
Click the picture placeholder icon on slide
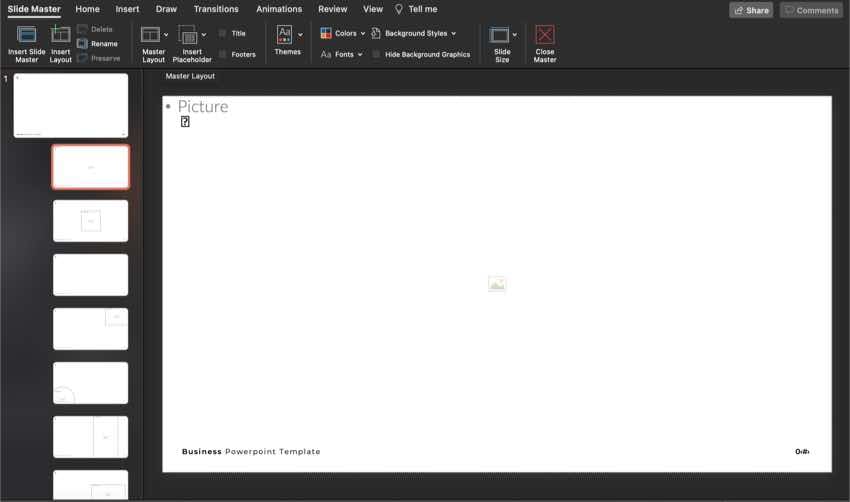pyautogui.click(x=497, y=285)
